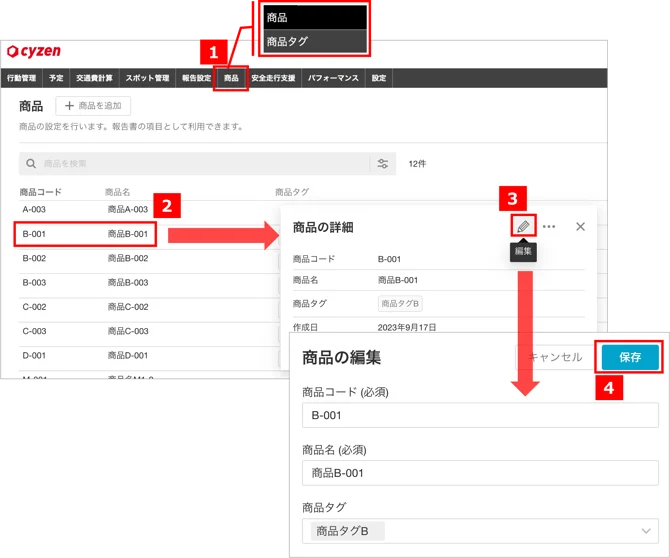Click the 商品コード input field
This screenshot has width=670, height=558.
coord(480,415)
